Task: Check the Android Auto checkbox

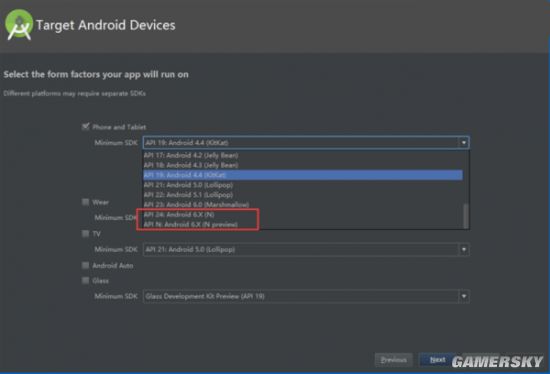Action: tap(85, 265)
